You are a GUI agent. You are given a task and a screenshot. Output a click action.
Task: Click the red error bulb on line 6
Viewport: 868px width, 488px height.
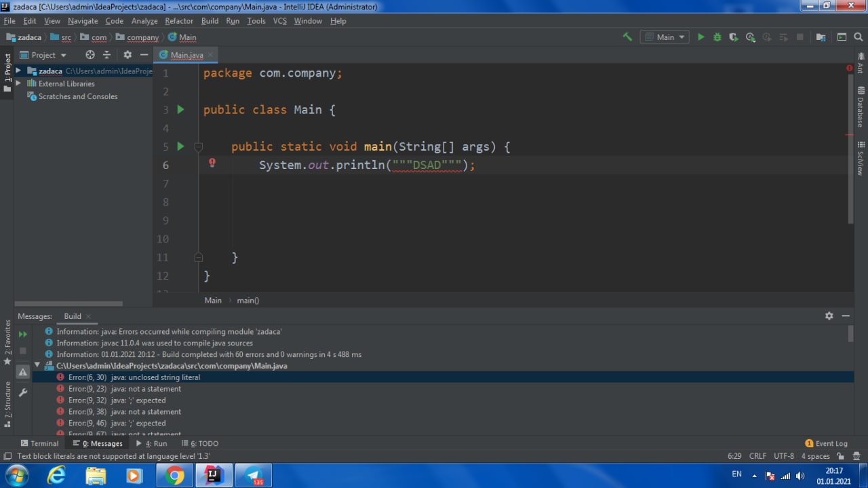coord(212,163)
